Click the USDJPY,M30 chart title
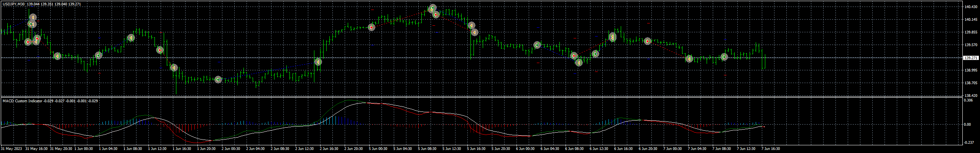980x153 pixels. coord(14,4)
